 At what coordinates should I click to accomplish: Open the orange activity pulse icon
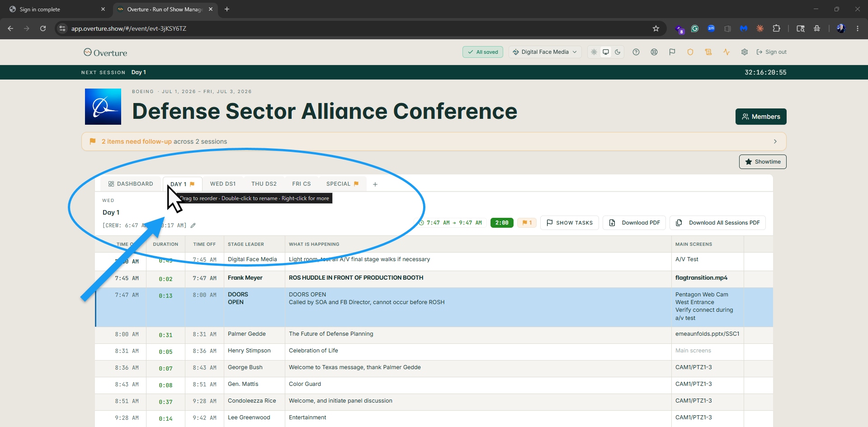coord(726,52)
